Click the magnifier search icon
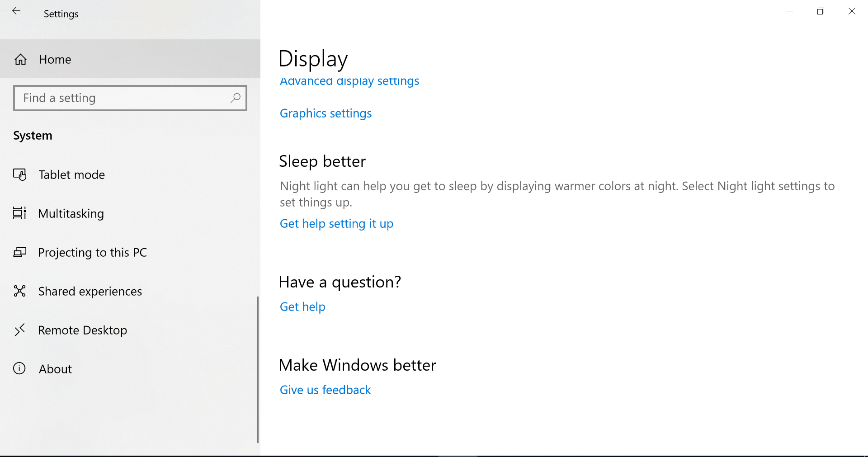868x457 pixels. [235, 98]
